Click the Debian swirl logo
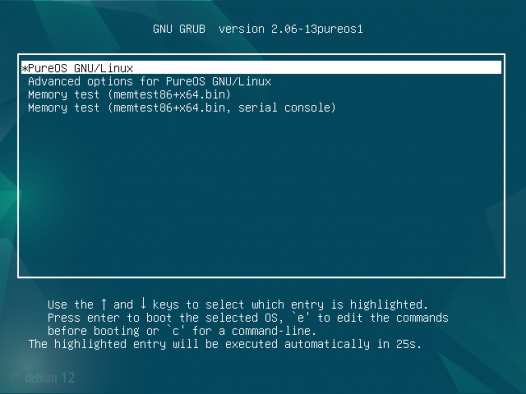The image size is (526, 394). (15, 378)
